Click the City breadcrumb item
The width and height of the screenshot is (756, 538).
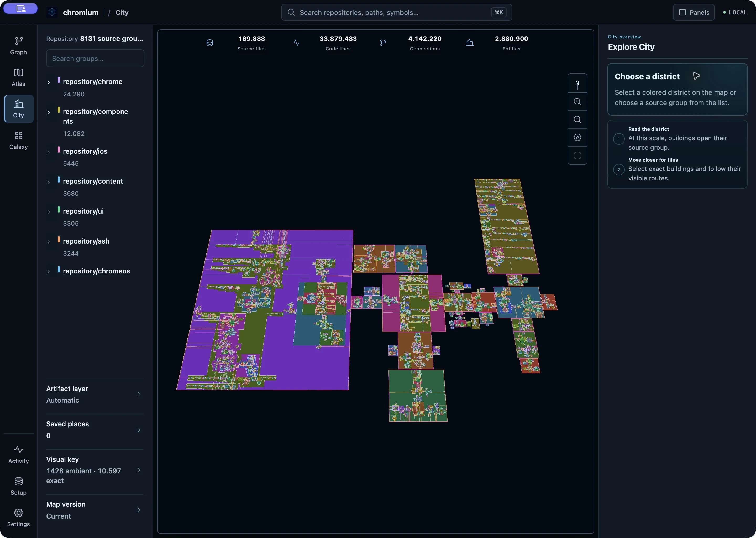pyautogui.click(x=122, y=12)
